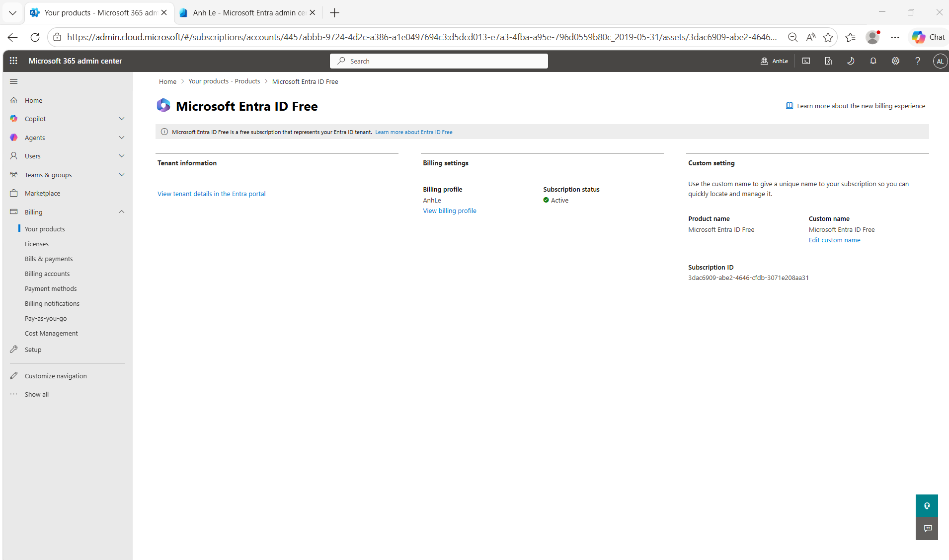This screenshot has width=949, height=560.
Task: Open browser profile avatar icon
Action: coord(872,37)
